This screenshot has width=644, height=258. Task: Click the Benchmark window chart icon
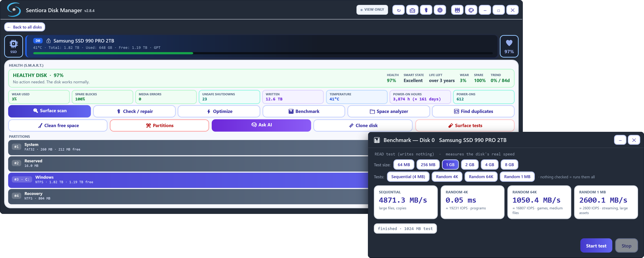(x=377, y=140)
